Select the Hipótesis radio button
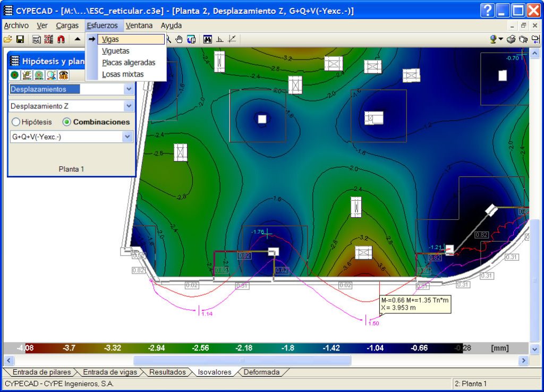This screenshot has height=392, width=544. pyautogui.click(x=16, y=122)
